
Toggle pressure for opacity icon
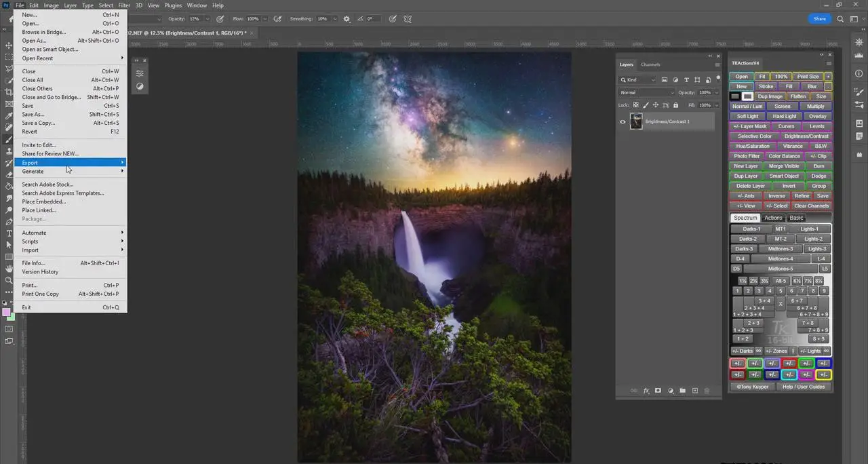click(x=220, y=19)
